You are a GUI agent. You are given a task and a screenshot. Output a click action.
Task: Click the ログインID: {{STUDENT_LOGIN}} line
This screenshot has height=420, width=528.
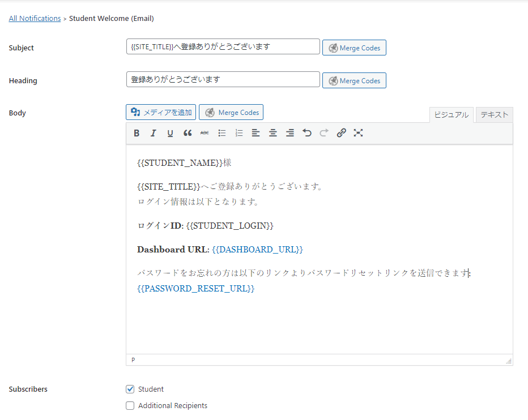pyautogui.click(x=206, y=225)
